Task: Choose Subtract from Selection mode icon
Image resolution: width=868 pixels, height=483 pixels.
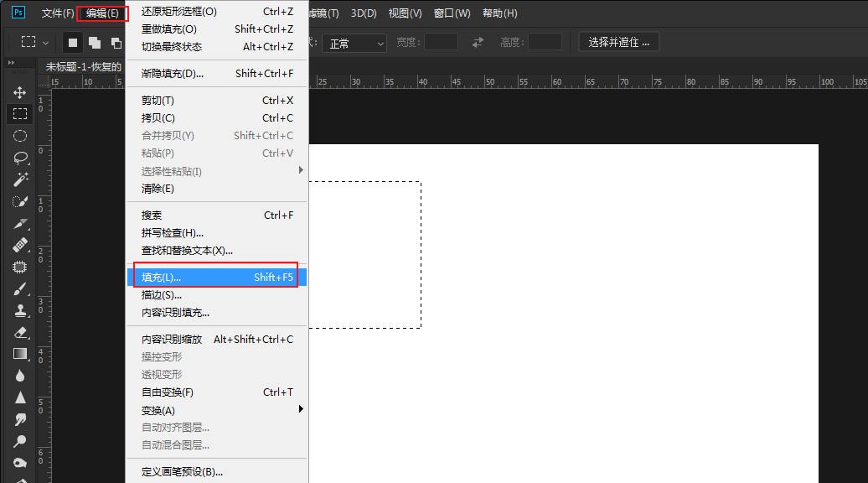Action: pyautogui.click(x=116, y=43)
